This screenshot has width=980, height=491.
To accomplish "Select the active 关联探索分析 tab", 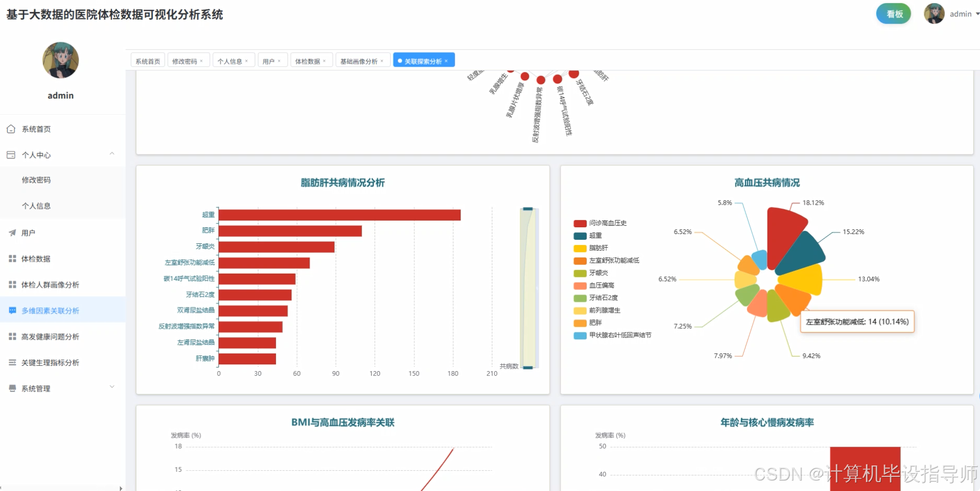I will [x=423, y=61].
